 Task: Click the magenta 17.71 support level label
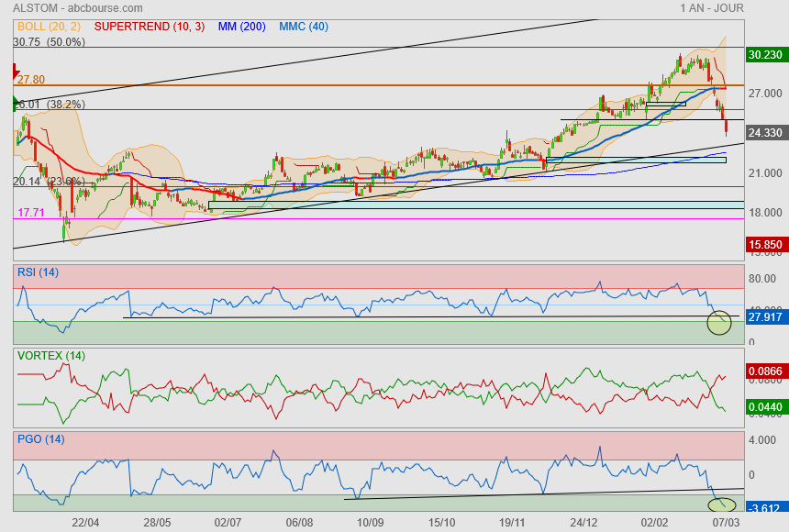pyautogui.click(x=31, y=213)
